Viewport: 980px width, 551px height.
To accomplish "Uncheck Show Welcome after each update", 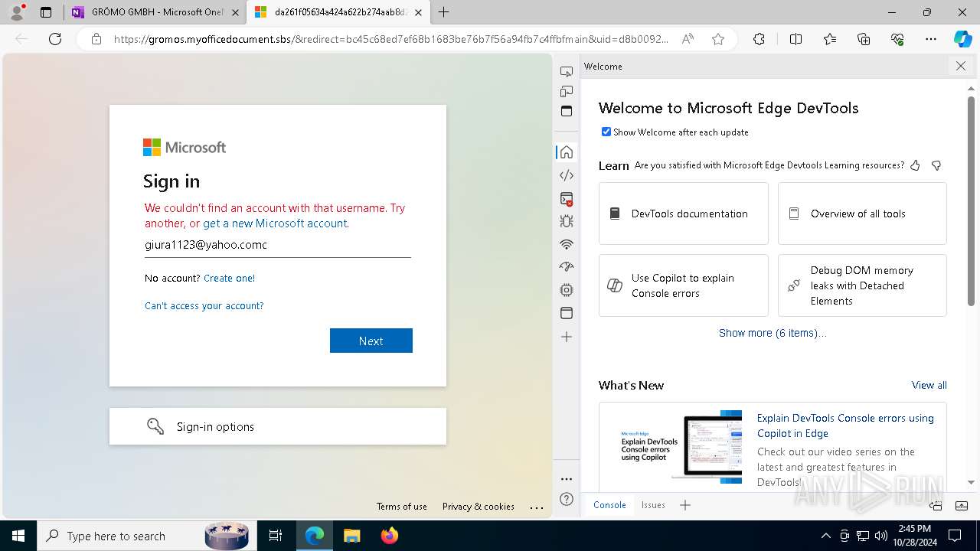I will point(606,132).
